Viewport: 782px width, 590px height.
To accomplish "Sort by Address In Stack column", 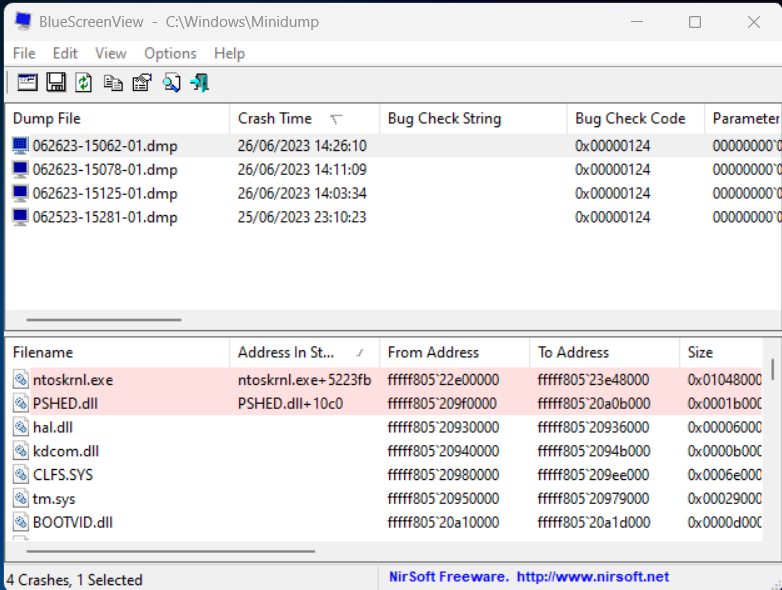I will click(305, 353).
